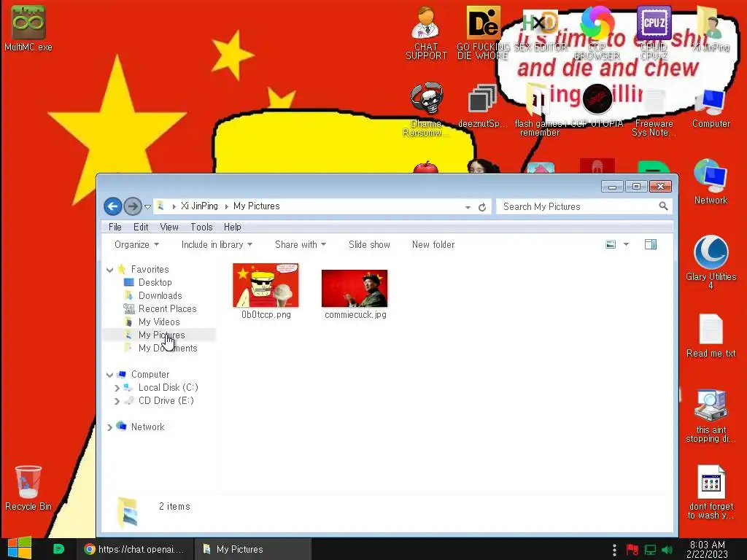Open the Read me.txt file icon

711,335
